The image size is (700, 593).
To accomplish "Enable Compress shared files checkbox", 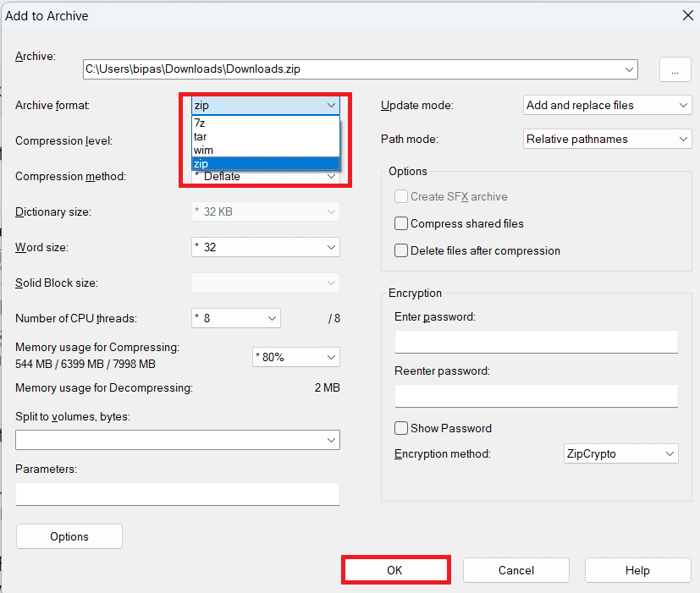I will 401,224.
